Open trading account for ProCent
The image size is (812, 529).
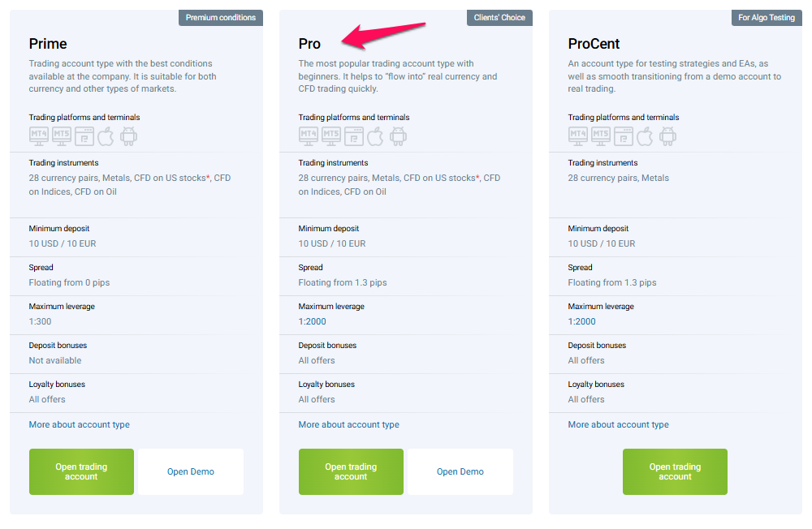(675, 471)
